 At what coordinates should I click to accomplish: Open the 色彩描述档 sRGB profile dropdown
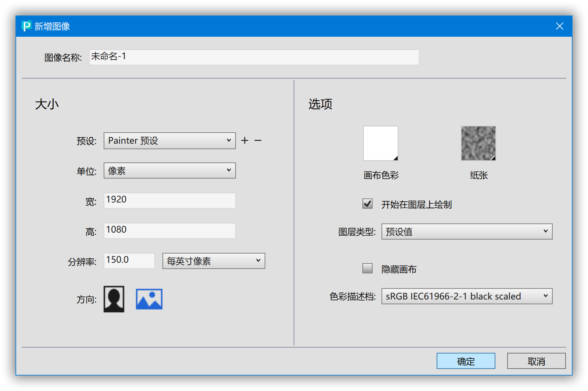(467, 296)
